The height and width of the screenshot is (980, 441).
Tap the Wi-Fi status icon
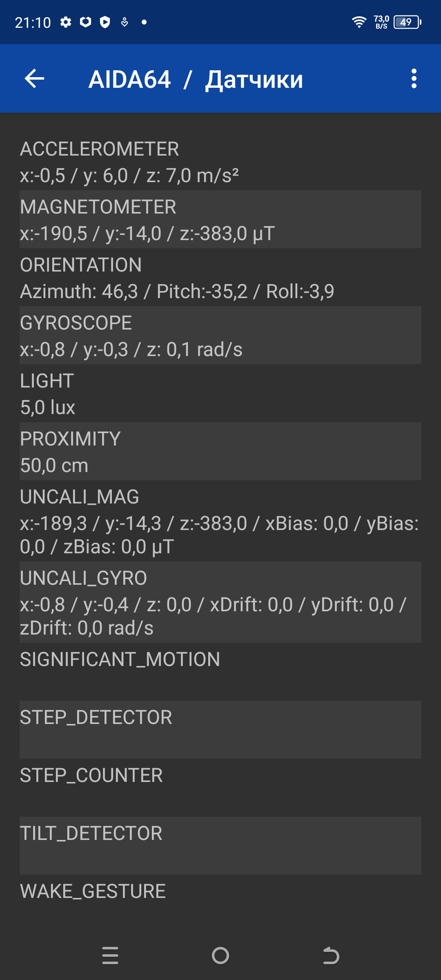(359, 22)
